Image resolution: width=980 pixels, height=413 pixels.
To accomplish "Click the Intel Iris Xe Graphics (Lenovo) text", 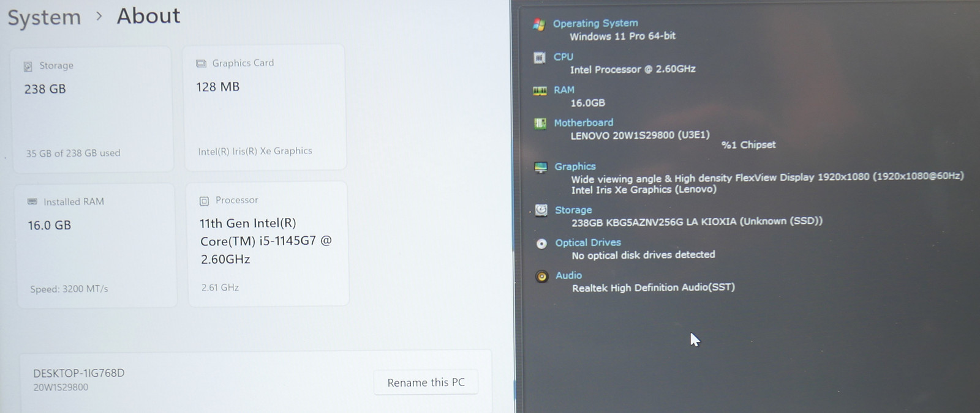I will (644, 190).
